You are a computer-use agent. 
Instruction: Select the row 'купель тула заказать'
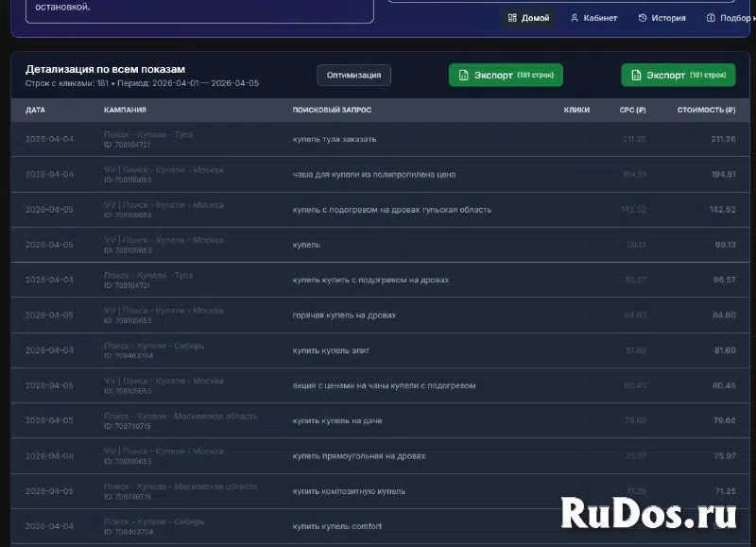pos(381,139)
